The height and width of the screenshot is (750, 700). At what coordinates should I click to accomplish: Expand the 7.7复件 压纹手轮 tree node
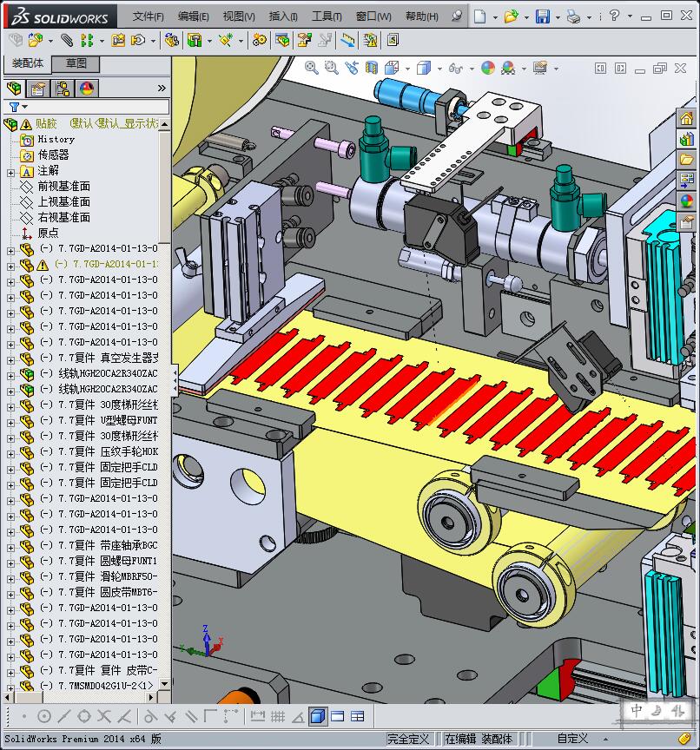click(x=10, y=453)
